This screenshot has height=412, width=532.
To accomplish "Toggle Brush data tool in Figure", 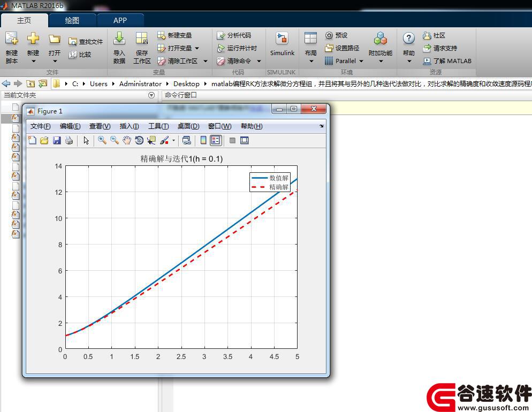I will coord(164,140).
